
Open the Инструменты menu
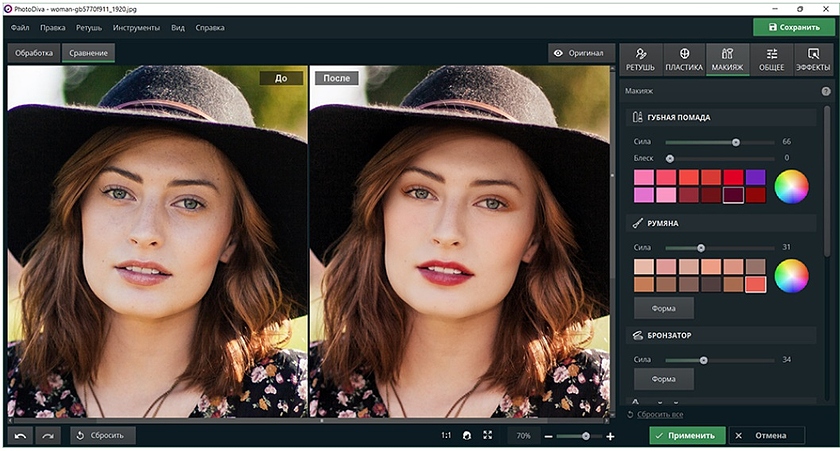(136, 27)
